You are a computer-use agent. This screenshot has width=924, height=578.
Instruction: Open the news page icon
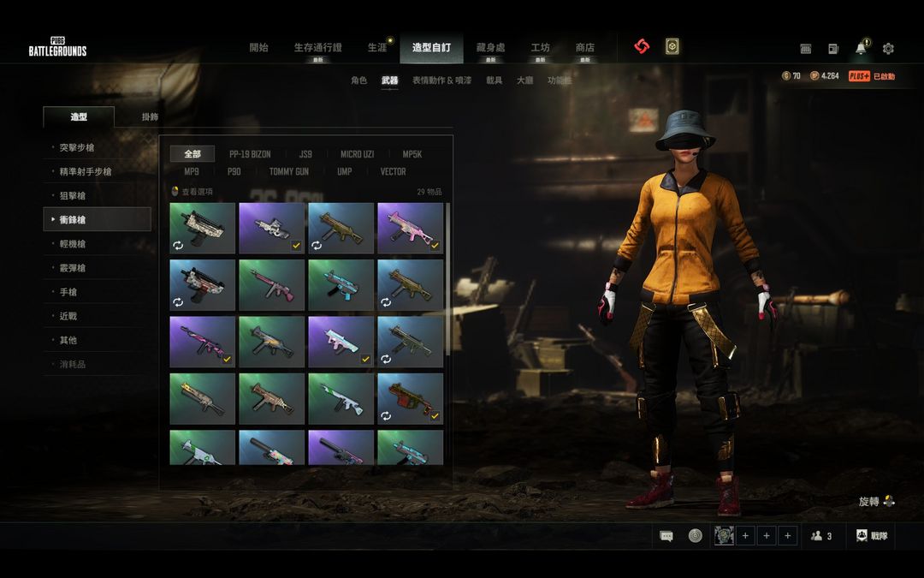pos(833,49)
